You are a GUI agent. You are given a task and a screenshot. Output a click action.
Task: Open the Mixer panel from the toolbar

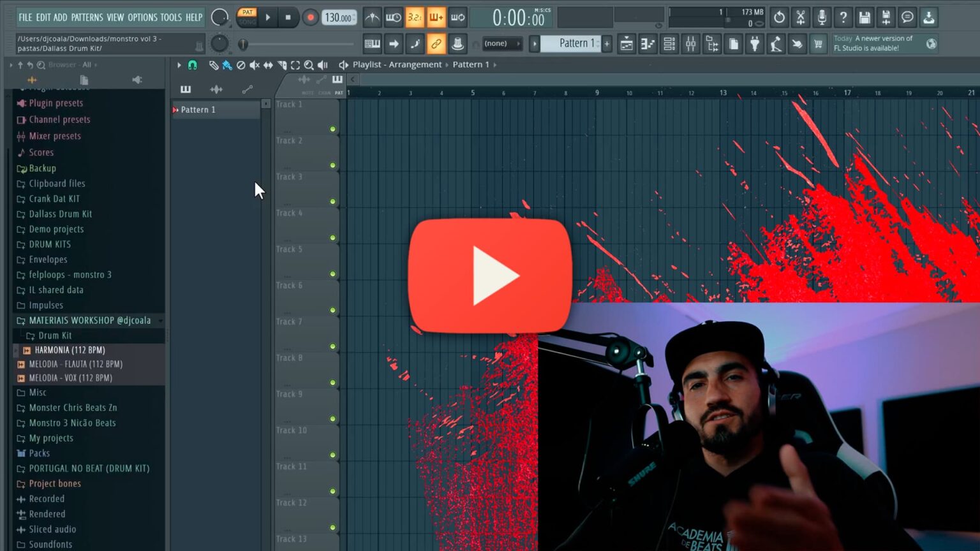690,43
